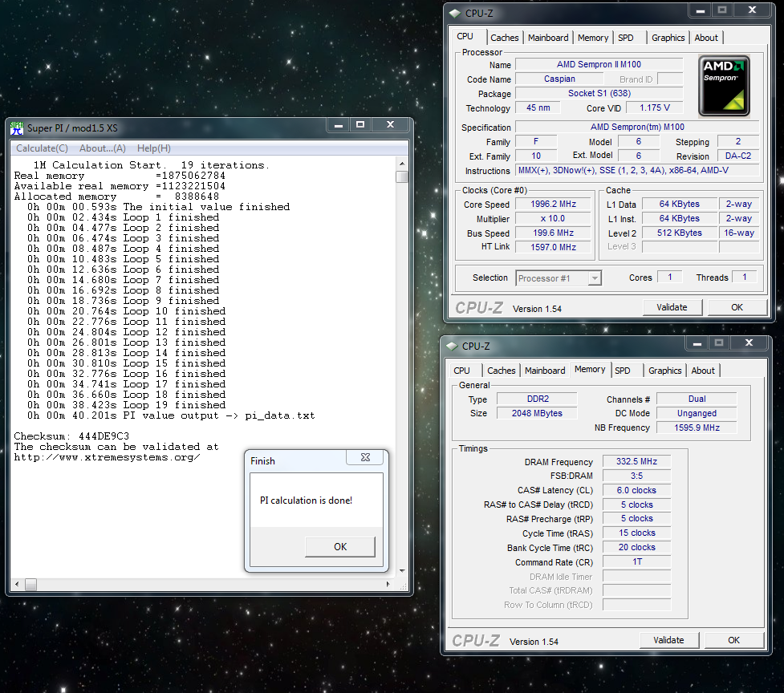Click Multiplier value x 10.0
This screenshot has width=784, height=693.
coord(553,219)
